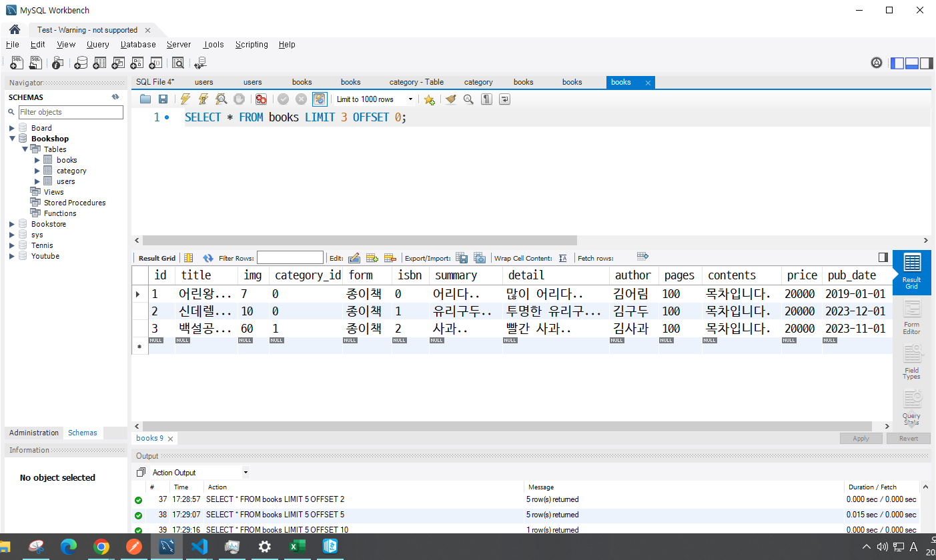This screenshot has width=936, height=560.
Task: Click the Filter objects search field
Action: 71,112
